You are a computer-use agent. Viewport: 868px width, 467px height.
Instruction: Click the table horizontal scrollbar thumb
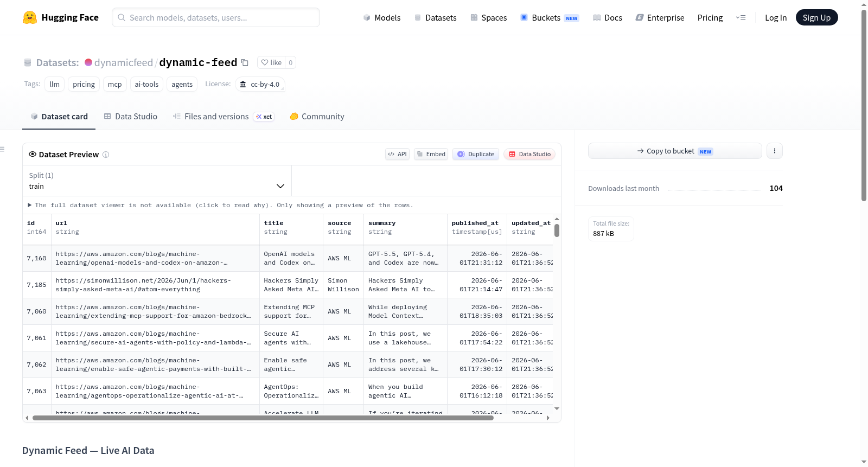263,418
